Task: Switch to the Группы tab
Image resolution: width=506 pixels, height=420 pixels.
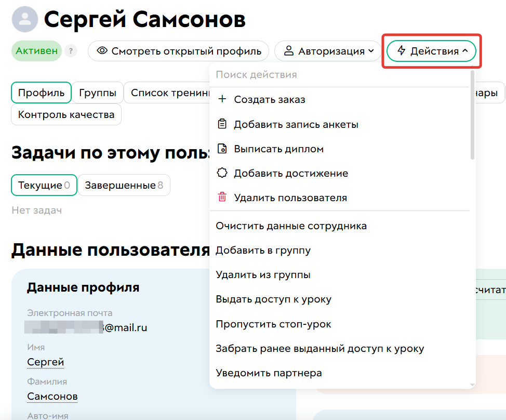Action: [97, 93]
